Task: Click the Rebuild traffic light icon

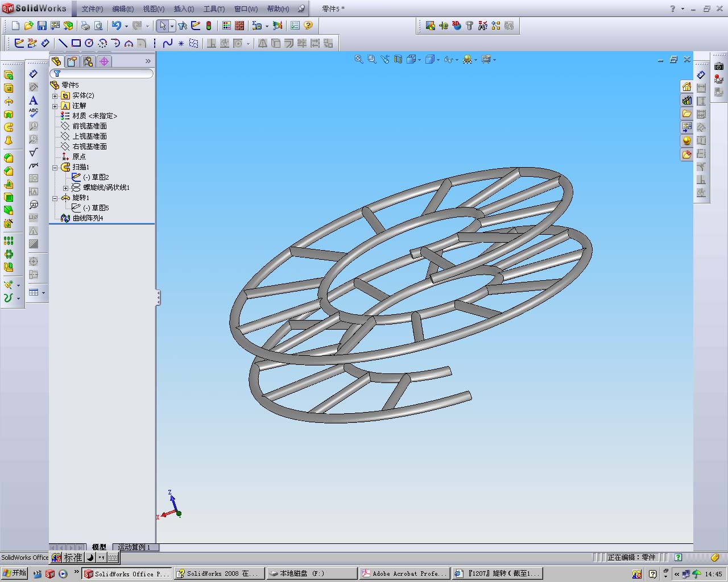Action: [x=209, y=26]
